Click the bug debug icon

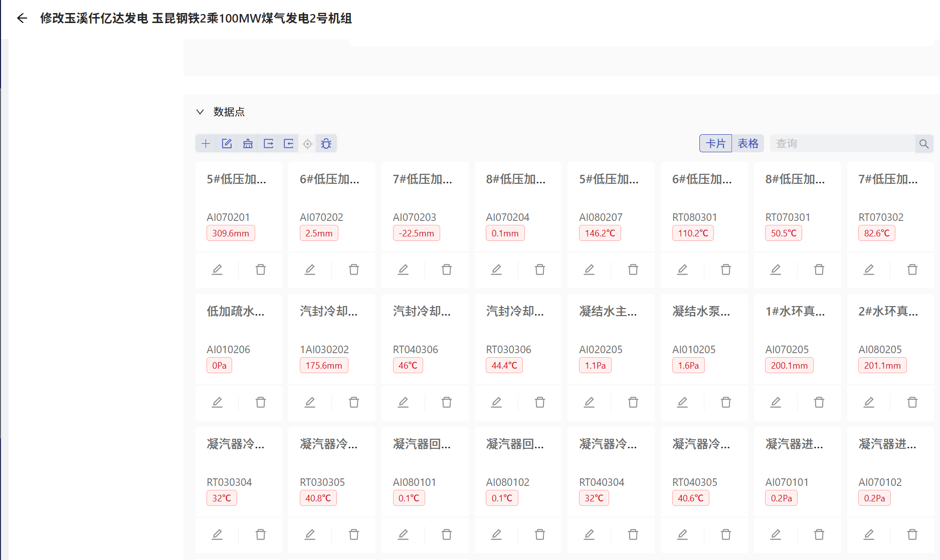[326, 144]
